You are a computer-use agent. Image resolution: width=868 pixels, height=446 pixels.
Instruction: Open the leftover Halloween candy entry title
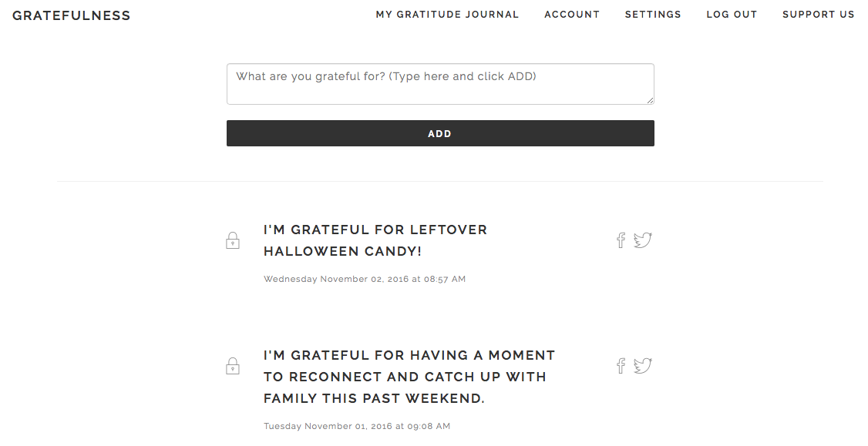tap(375, 240)
